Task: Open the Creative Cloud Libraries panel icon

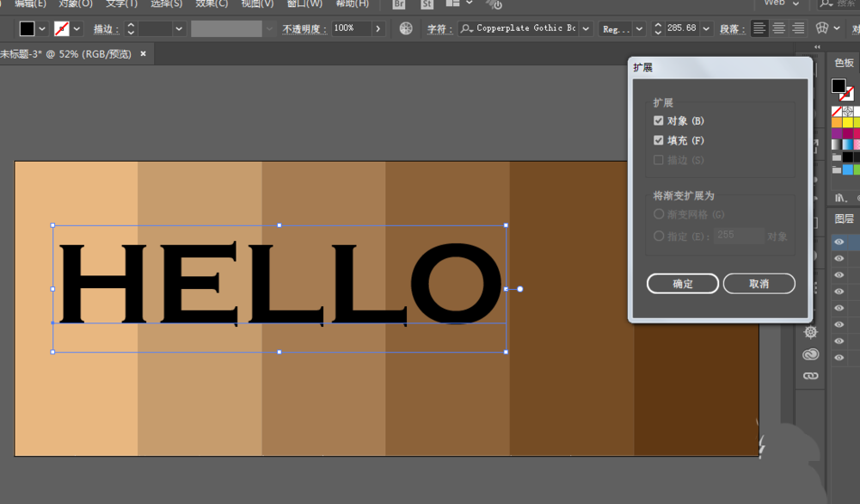Action: coord(810,354)
